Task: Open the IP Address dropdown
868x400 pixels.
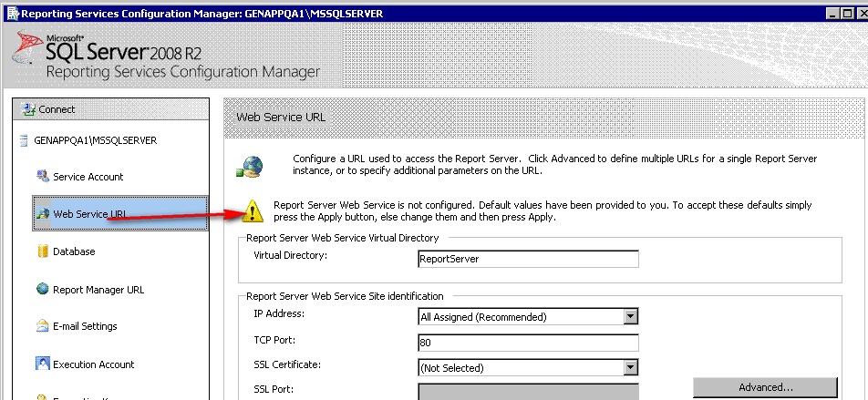Action: [631, 317]
